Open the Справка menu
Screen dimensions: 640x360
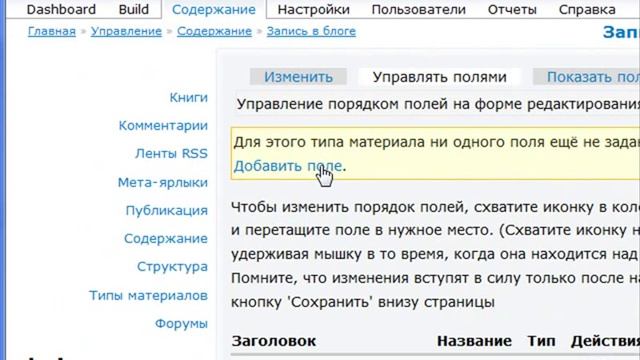pyautogui.click(x=587, y=9)
